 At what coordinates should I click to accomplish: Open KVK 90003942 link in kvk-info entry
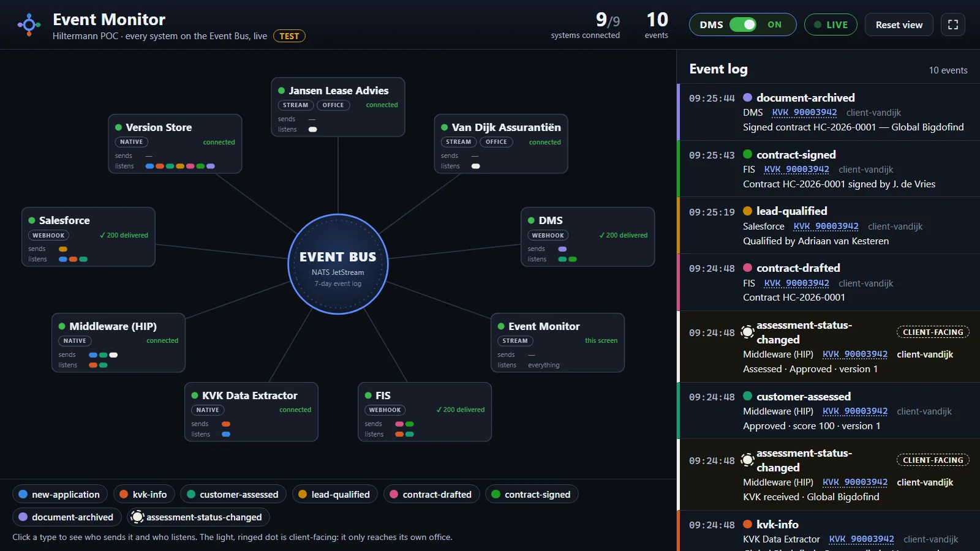tap(861, 539)
